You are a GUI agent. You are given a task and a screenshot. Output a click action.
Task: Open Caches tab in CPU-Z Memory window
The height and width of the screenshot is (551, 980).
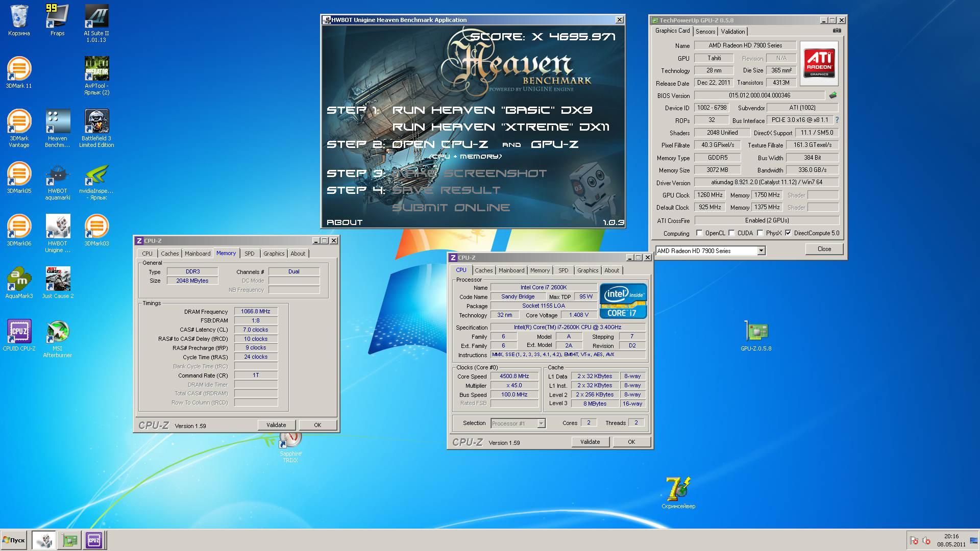point(169,254)
